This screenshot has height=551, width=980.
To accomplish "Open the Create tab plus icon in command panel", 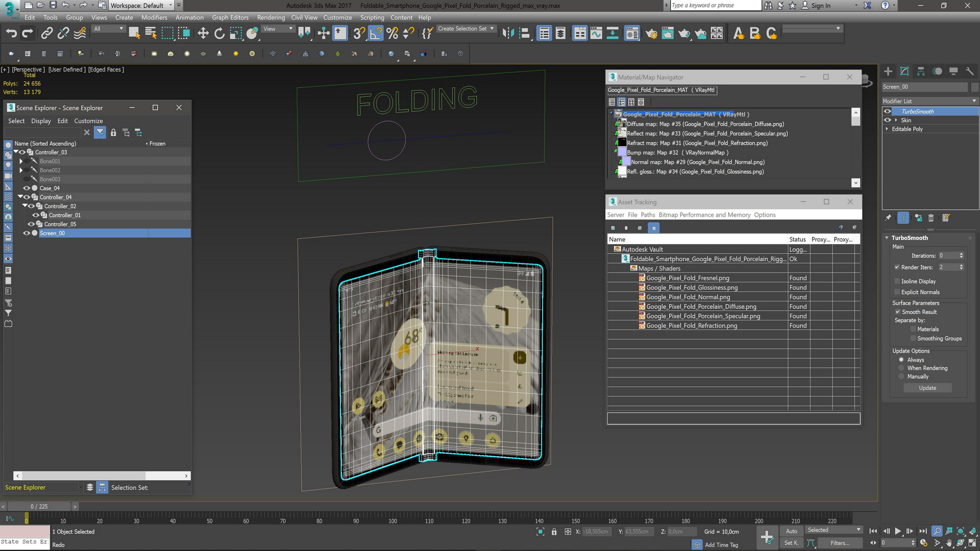I will click(x=888, y=71).
